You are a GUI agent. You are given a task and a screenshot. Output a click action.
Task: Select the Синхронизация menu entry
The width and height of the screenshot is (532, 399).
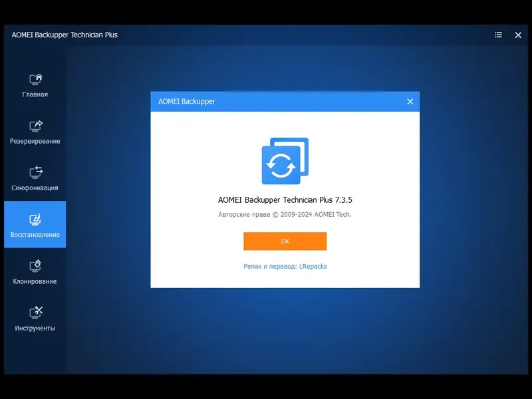tap(35, 188)
